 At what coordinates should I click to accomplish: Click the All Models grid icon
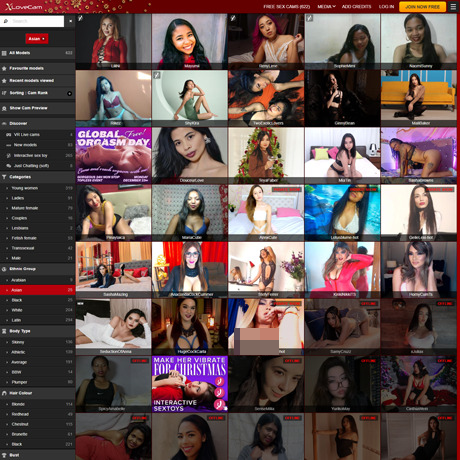click(x=4, y=53)
